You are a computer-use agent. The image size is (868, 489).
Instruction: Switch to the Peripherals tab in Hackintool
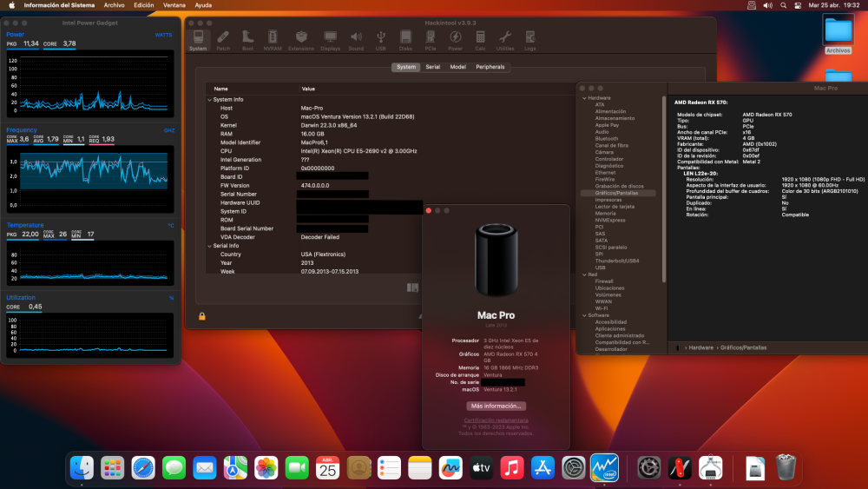[x=490, y=67]
